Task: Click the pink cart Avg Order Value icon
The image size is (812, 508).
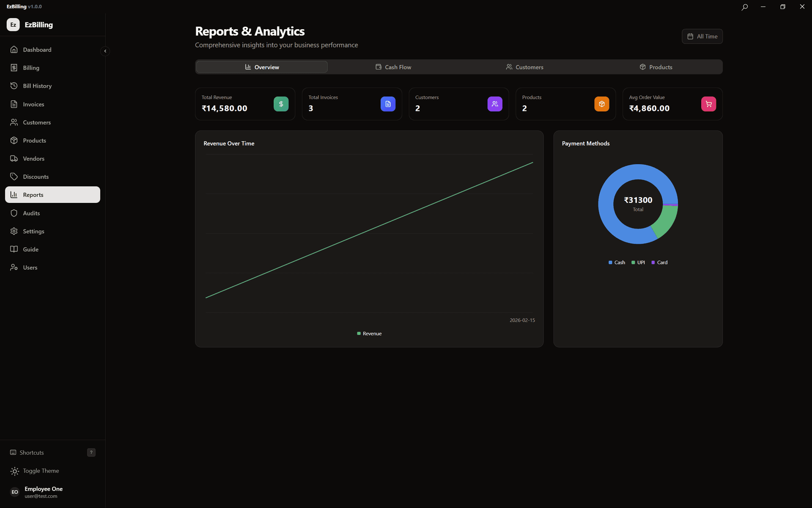Action: [x=708, y=104]
